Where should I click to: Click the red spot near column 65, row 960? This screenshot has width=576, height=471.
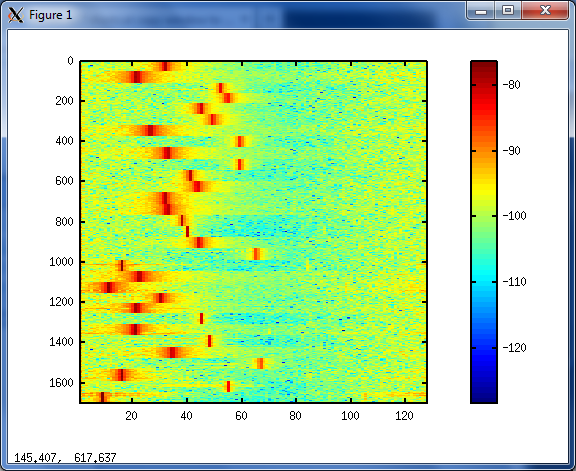(256, 254)
